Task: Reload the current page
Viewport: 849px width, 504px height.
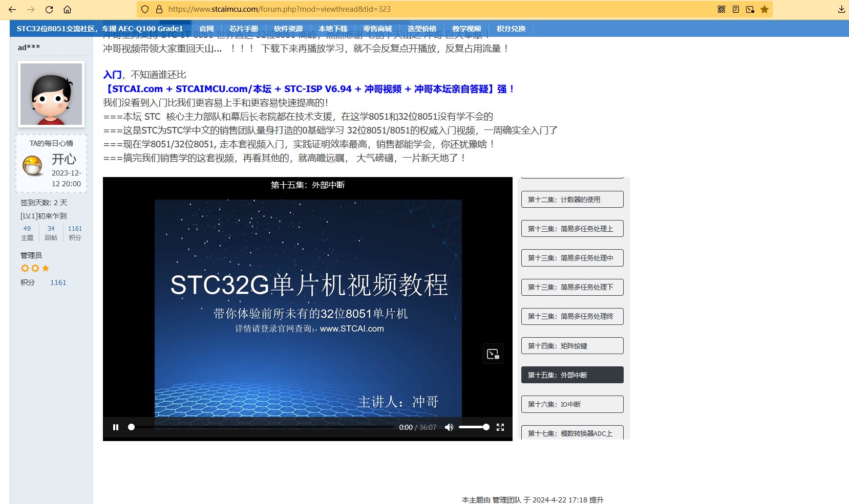Action: (49, 9)
